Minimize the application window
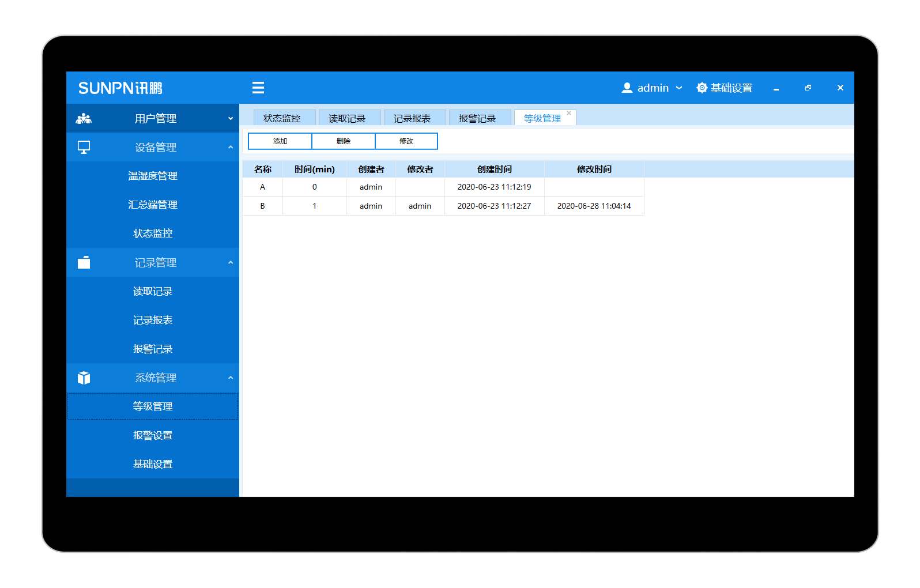The height and width of the screenshot is (588, 920). click(776, 88)
